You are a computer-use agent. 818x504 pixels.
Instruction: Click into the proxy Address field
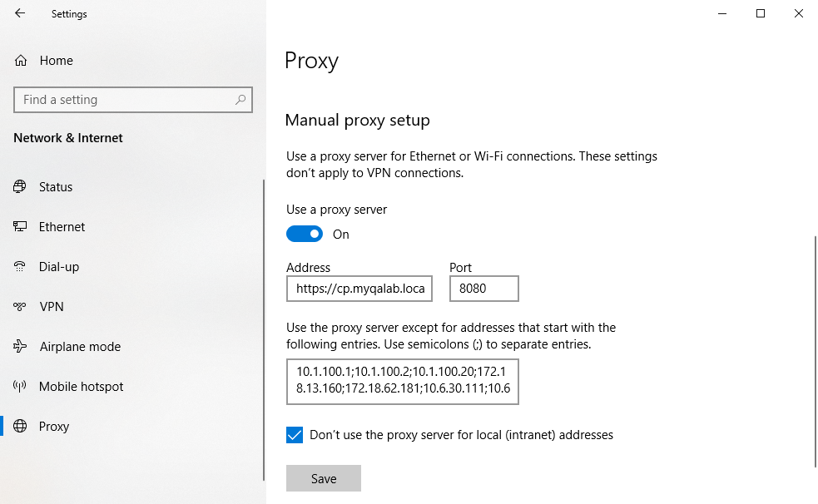pos(359,288)
